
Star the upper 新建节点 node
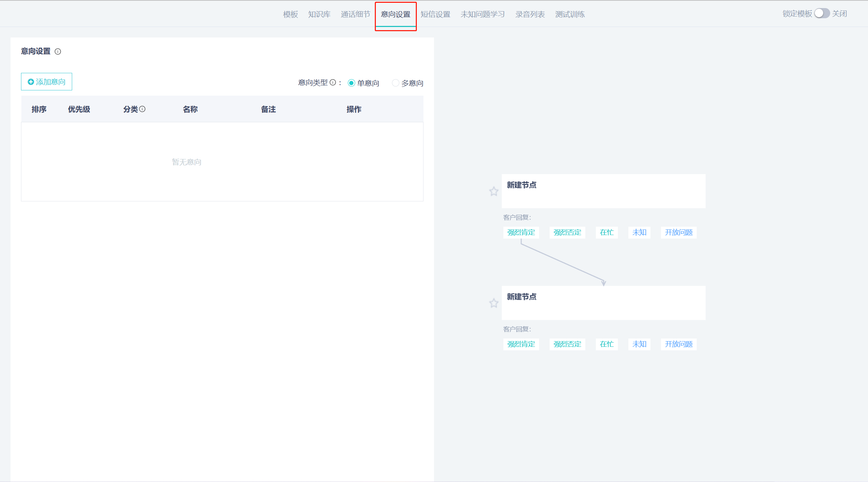coord(494,191)
